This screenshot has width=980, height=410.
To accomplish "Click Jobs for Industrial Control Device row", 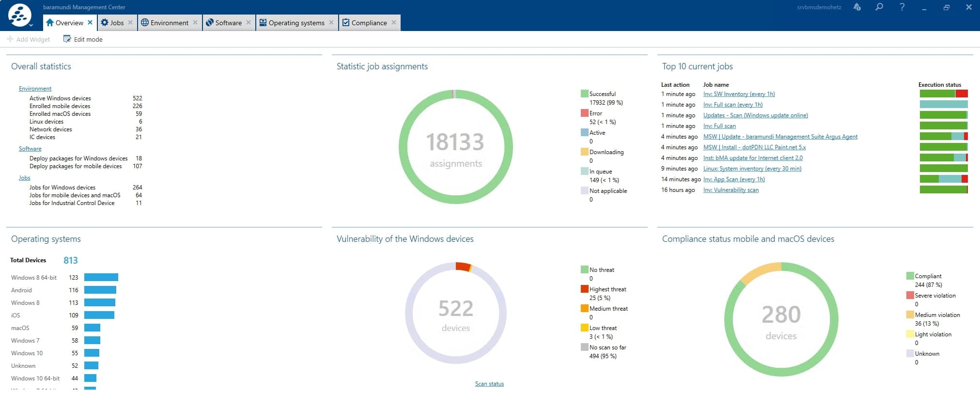I will [x=86, y=203].
